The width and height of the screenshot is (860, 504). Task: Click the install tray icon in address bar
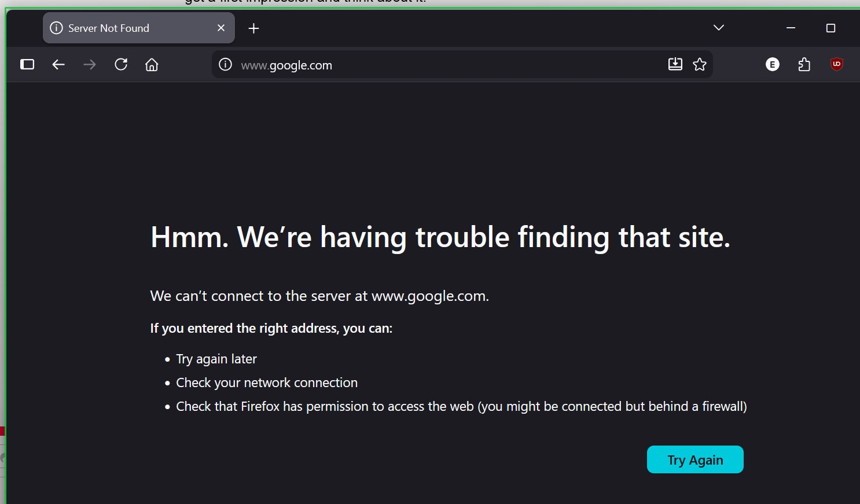point(675,64)
